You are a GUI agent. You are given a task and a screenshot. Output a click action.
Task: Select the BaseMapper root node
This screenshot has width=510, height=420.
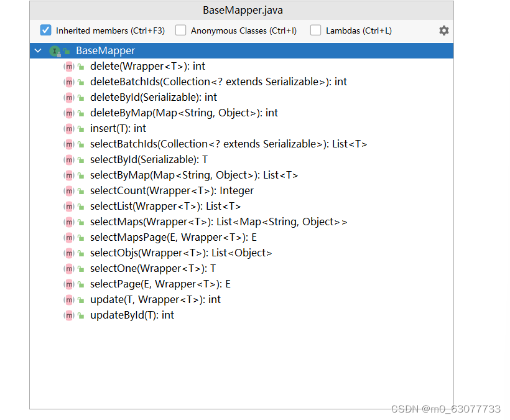[x=104, y=50]
